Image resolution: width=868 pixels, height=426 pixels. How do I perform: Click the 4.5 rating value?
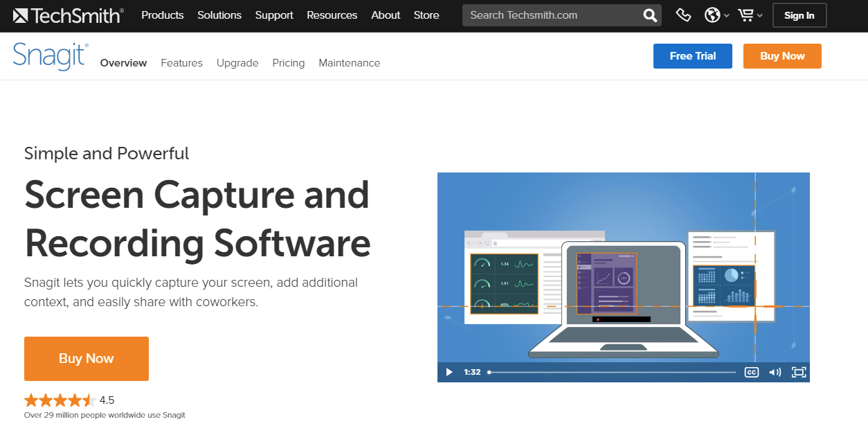pos(107,400)
